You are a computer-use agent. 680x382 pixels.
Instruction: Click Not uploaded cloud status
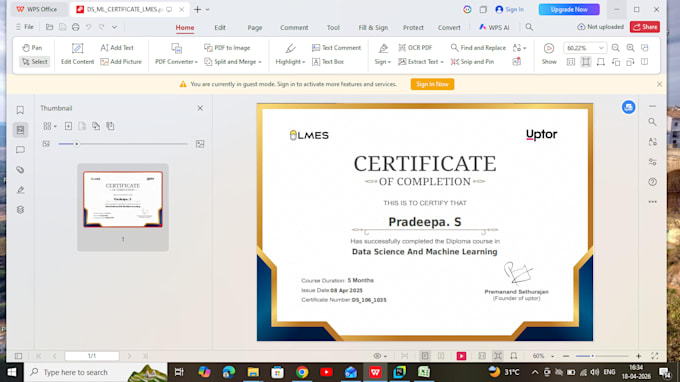[600, 27]
